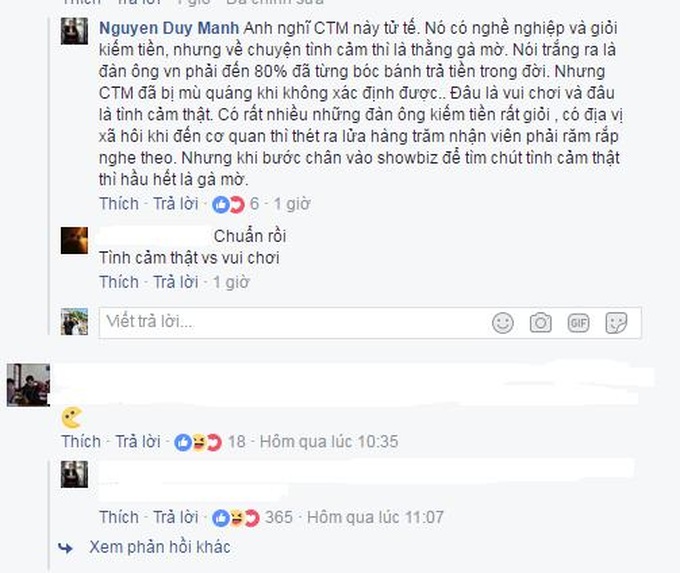Image resolution: width=680 pixels, height=573 pixels.
Task: Reply to the 'Chuẩn rồi' comment
Action: click(x=175, y=282)
